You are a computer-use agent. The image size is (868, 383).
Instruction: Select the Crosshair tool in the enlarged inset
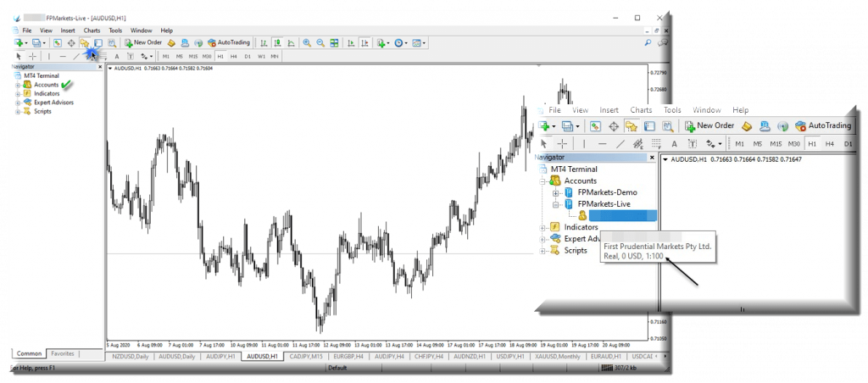click(x=562, y=144)
